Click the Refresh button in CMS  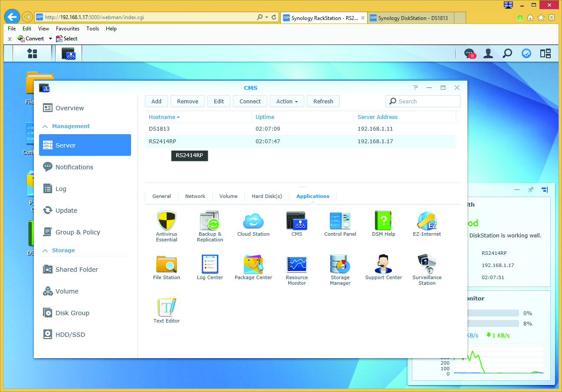pyautogui.click(x=323, y=101)
